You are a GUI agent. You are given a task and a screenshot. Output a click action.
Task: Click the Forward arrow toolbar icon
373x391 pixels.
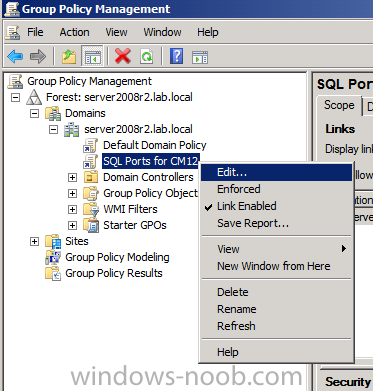coord(38,56)
